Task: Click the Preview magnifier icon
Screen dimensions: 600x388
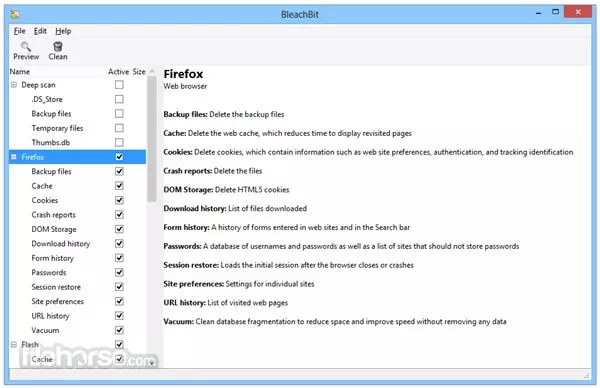Action: point(26,47)
